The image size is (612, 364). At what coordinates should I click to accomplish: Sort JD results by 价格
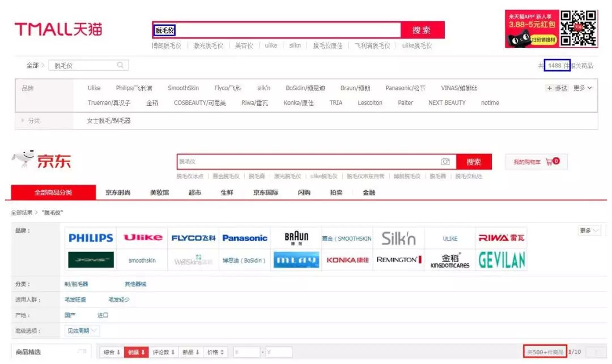[215, 352]
